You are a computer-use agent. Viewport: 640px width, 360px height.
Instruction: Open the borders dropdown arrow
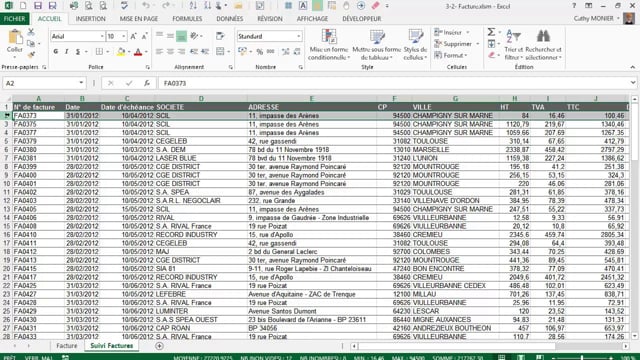[107, 52]
